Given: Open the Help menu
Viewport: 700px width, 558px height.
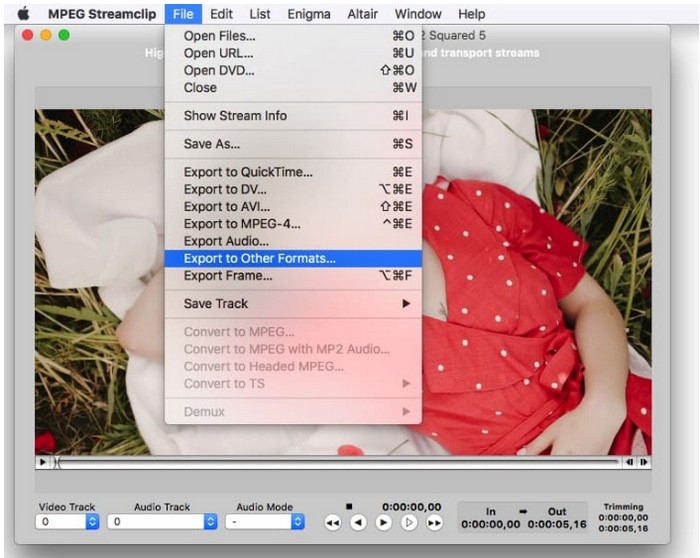Looking at the screenshot, I should click(x=471, y=14).
